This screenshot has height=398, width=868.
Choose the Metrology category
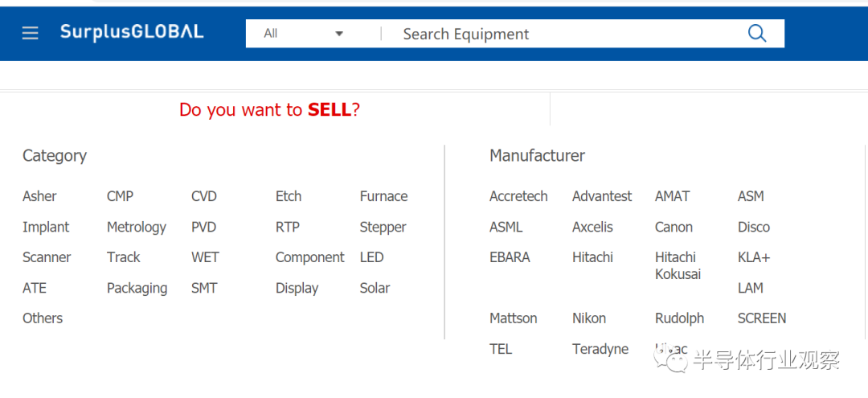click(136, 228)
